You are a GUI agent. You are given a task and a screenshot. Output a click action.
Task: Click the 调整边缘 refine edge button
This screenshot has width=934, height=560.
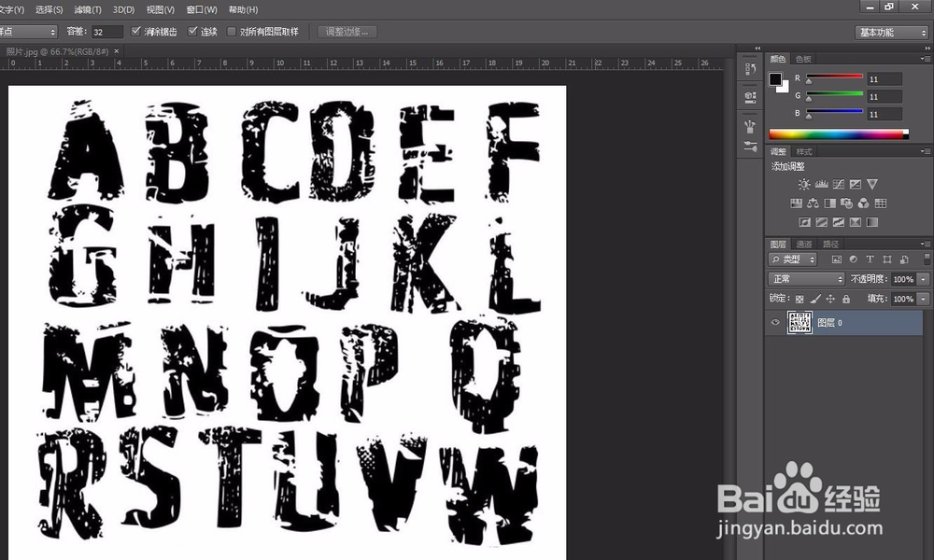tap(347, 32)
